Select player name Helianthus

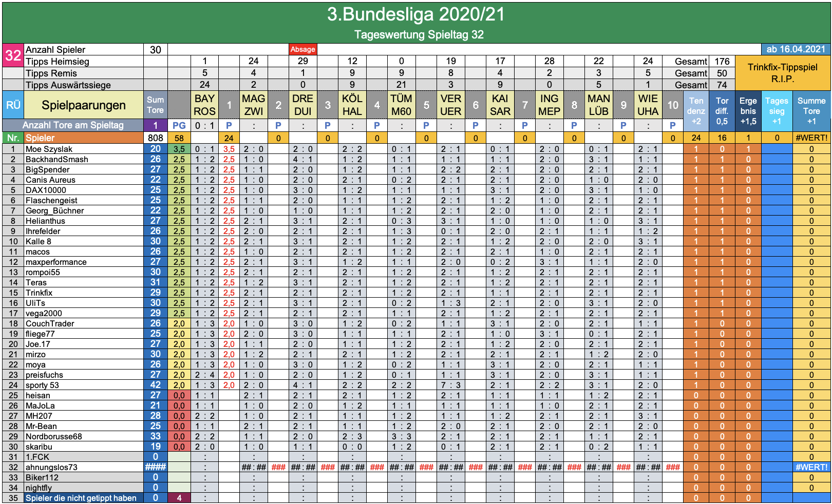[x=46, y=221]
